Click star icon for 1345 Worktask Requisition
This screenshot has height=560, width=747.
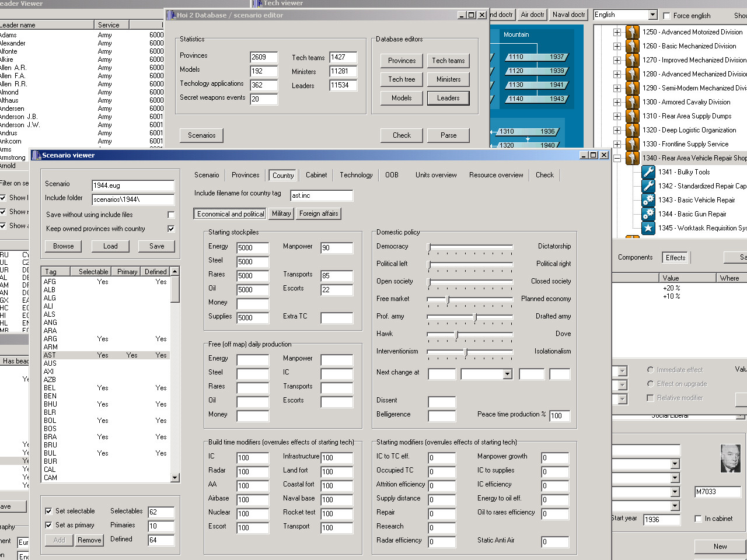click(648, 228)
